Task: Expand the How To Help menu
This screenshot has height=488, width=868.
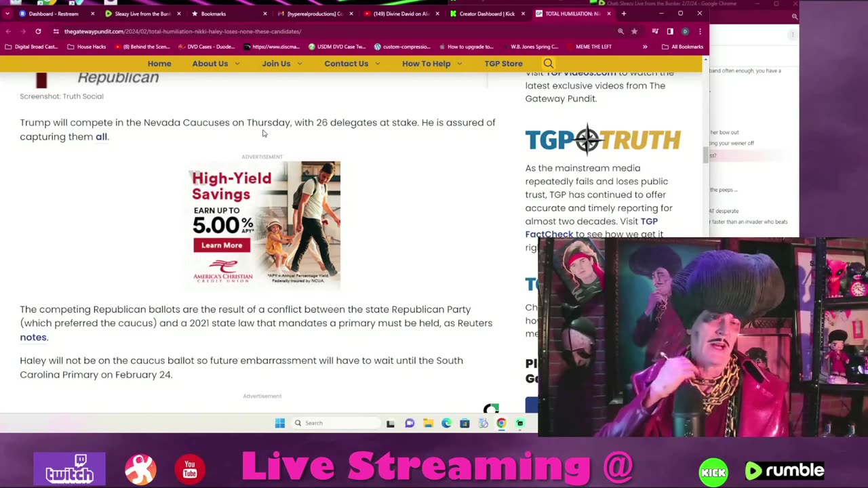Action: (432, 64)
